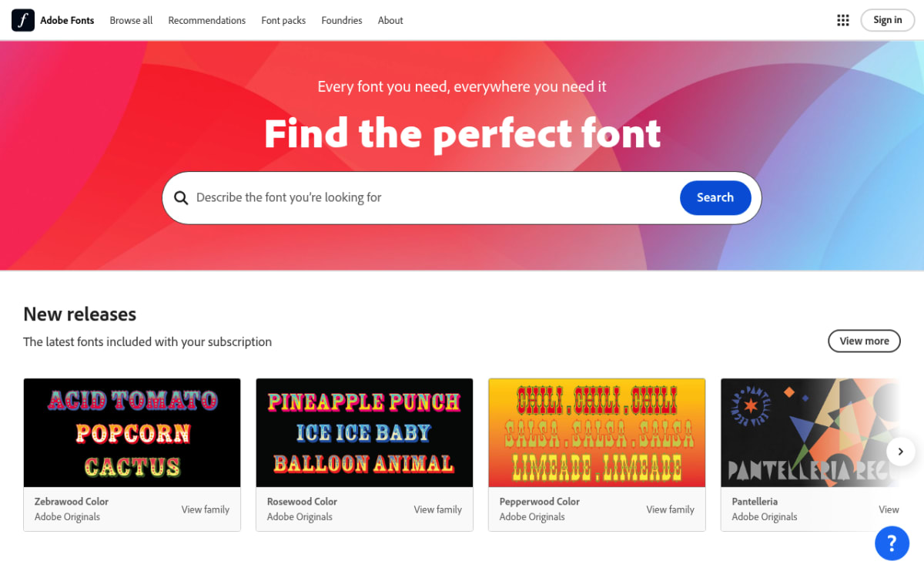
Task: Open Font packs page
Action: tap(283, 20)
